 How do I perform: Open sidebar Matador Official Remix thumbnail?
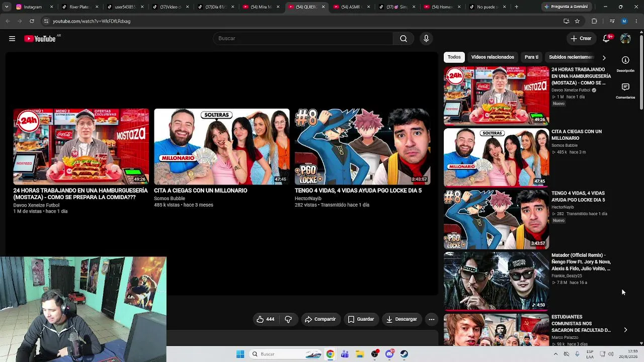[x=496, y=282]
